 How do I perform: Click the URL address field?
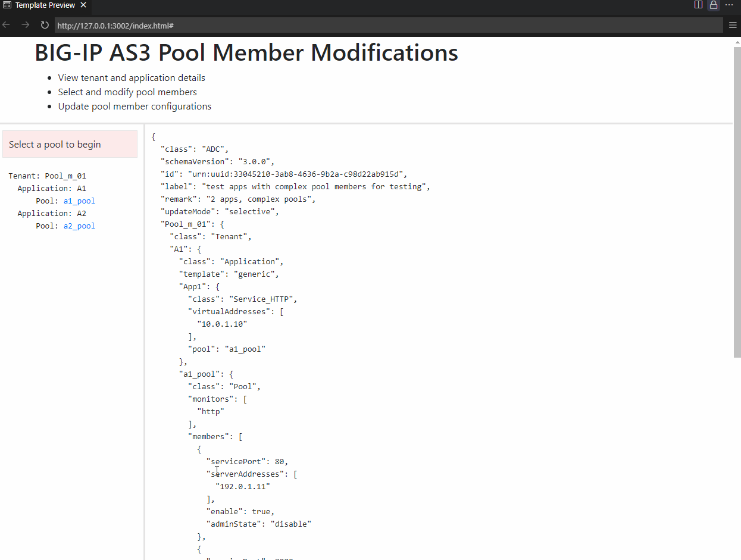(x=389, y=26)
